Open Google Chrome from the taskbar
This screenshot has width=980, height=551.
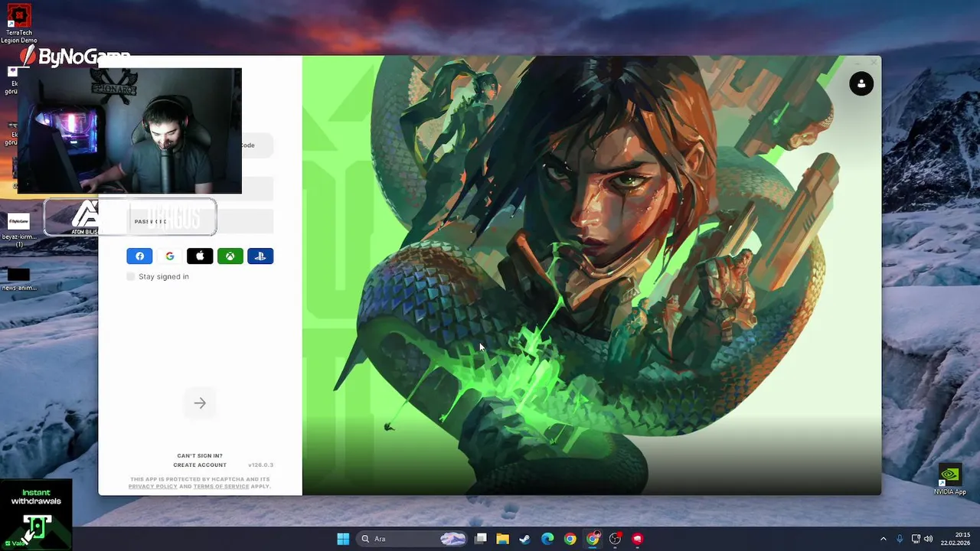pyautogui.click(x=570, y=539)
